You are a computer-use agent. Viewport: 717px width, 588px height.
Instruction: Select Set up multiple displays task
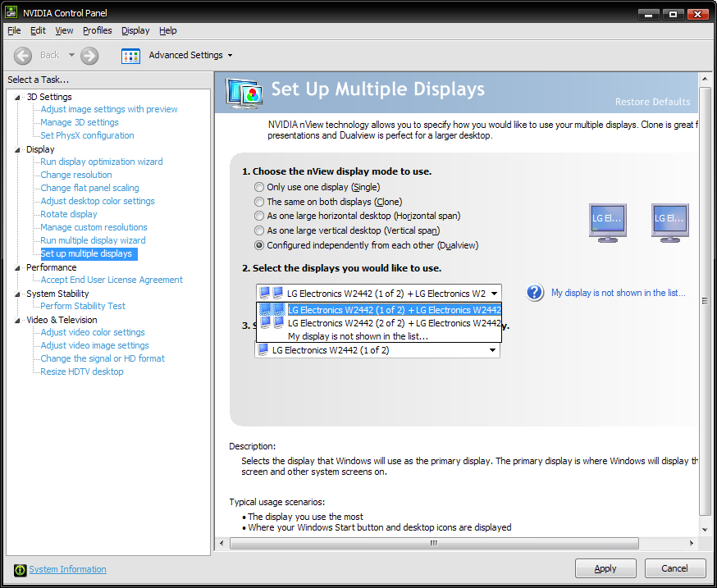(89, 253)
